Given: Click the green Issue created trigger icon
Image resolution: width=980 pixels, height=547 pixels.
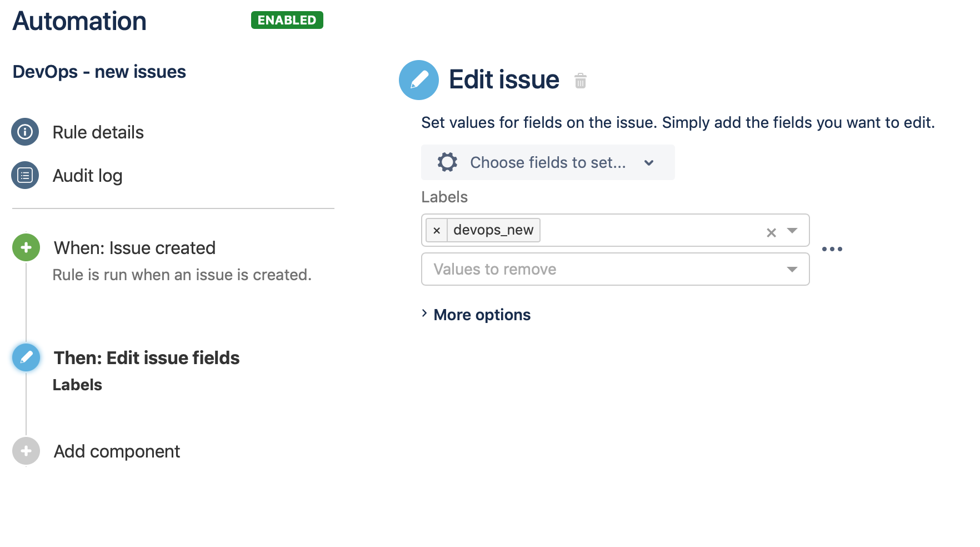Looking at the screenshot, I should tap(26, 247).
